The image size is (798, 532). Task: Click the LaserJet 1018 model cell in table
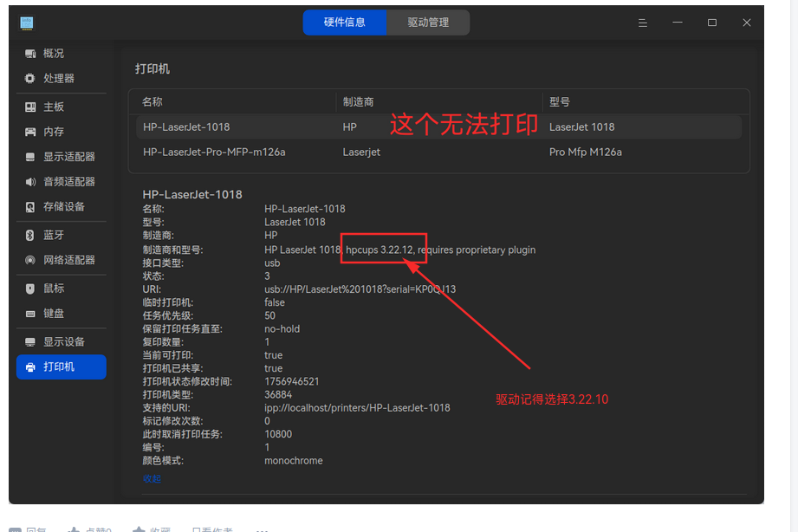point(581,127)
